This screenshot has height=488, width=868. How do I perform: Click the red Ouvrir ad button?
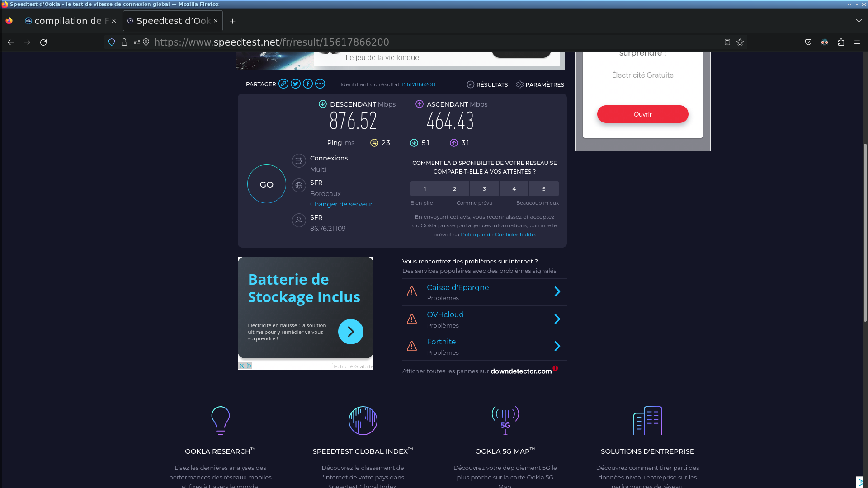(643, 114)
